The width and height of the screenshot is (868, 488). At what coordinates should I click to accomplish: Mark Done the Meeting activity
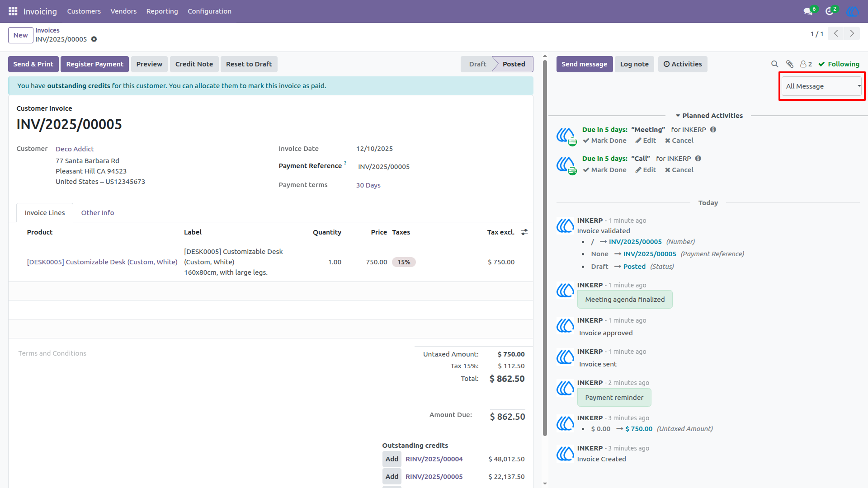click(604, 141)
